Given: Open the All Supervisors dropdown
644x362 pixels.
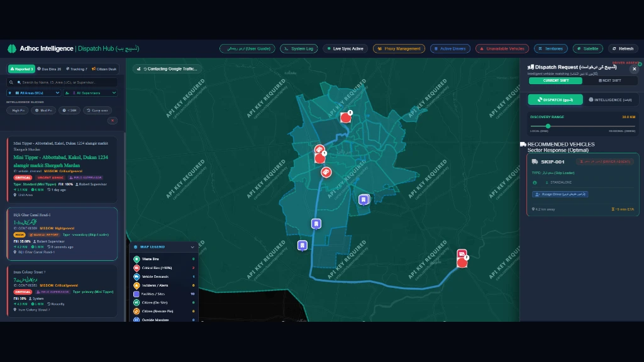Looking at the screenshot, I should coord(91,93).
